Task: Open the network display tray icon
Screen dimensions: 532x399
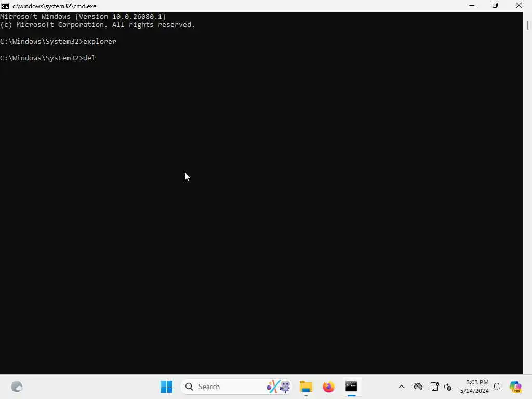Action: (x=434, y=387)
